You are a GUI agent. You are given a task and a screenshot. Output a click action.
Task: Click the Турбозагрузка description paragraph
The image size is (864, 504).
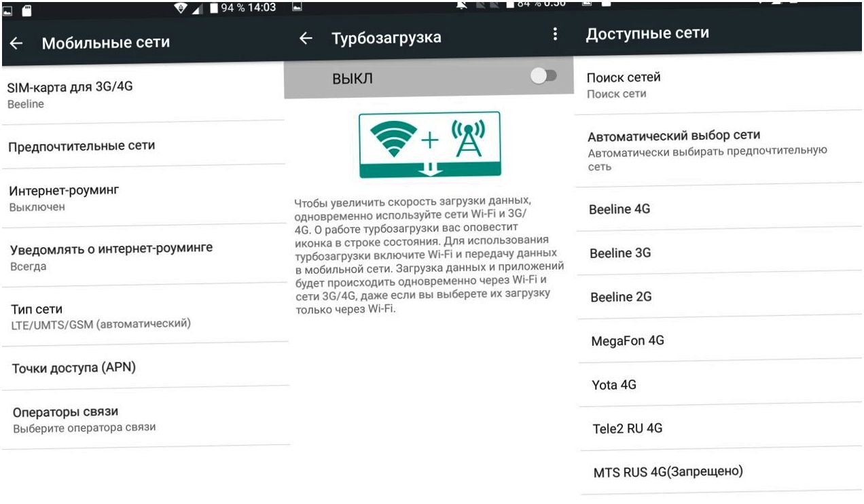429,255
